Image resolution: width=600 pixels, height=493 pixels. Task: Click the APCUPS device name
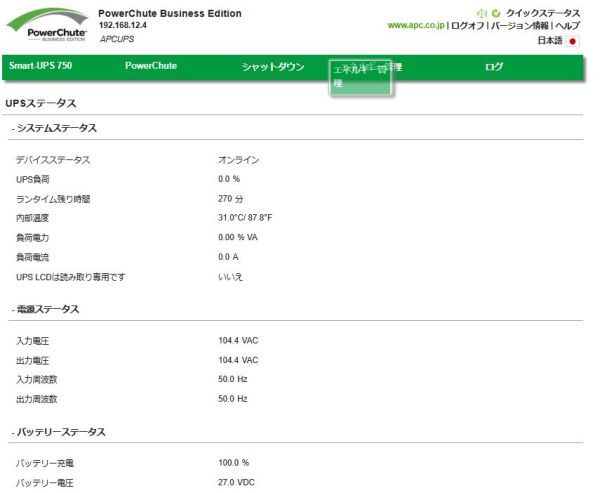pyautogui.click(x=117, y=39)
